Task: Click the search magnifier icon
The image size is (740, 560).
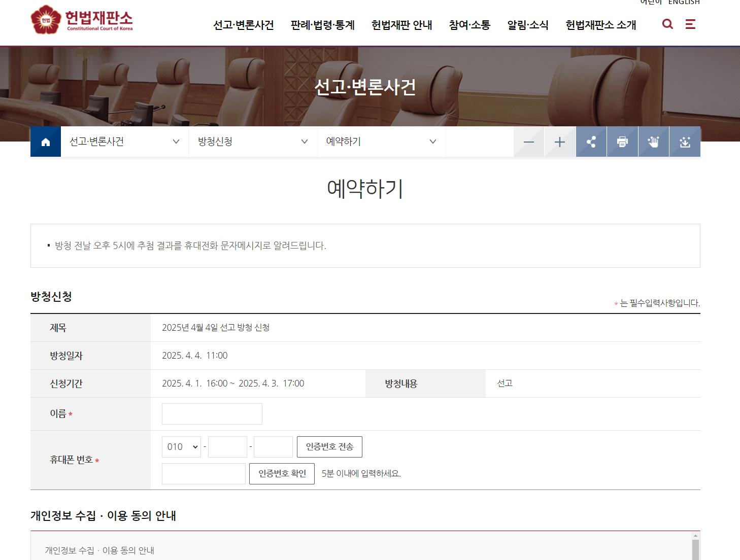Action: click(x=667, y=24)
